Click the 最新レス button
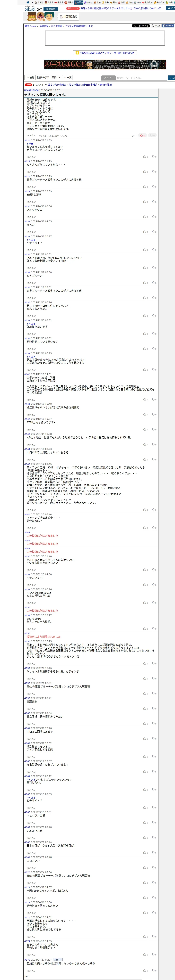Screen dimensions: 175x980 pos(56,78)
